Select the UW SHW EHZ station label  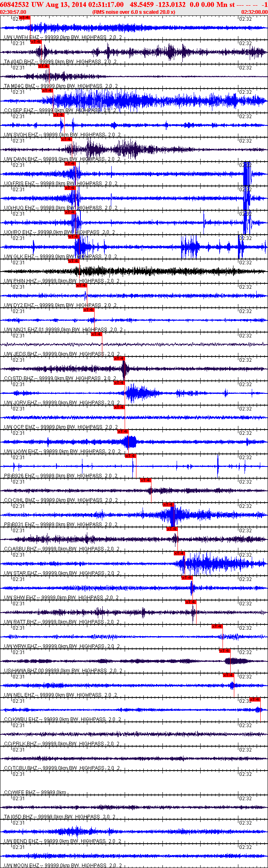[61, 598]
